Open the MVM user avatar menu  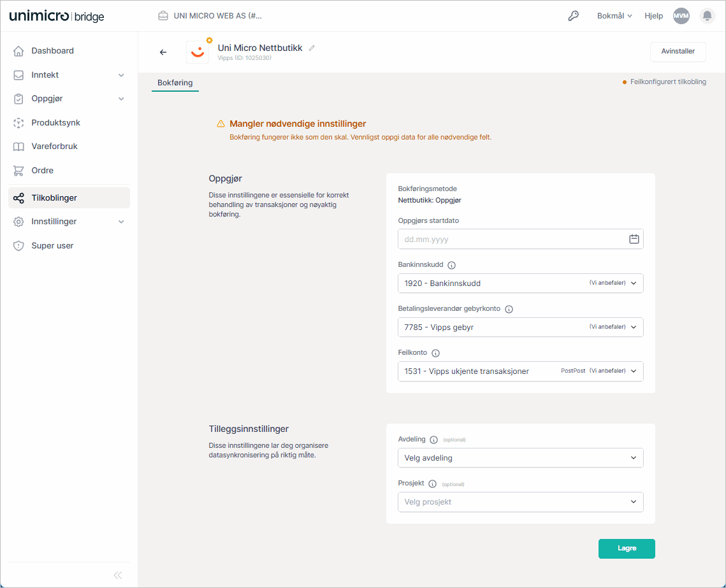pyautogui.click(x=681, y=16)
